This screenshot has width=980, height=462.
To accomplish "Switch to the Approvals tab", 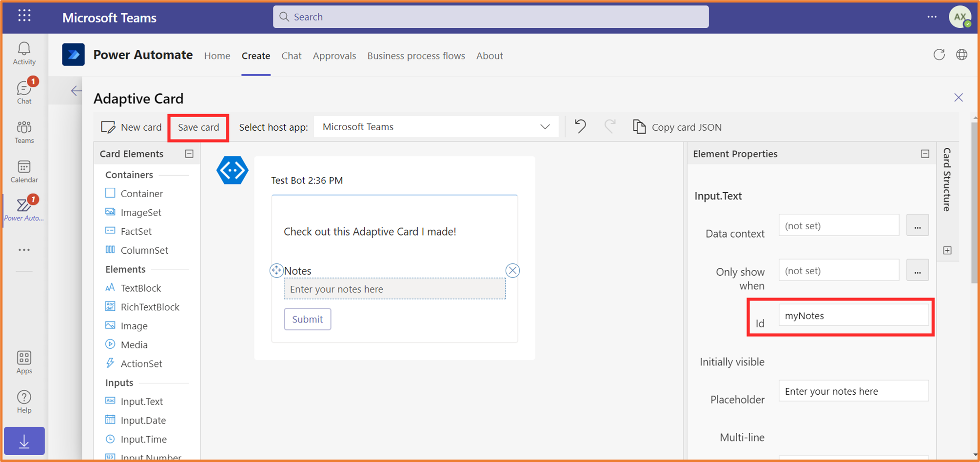I will click(334, 56).
